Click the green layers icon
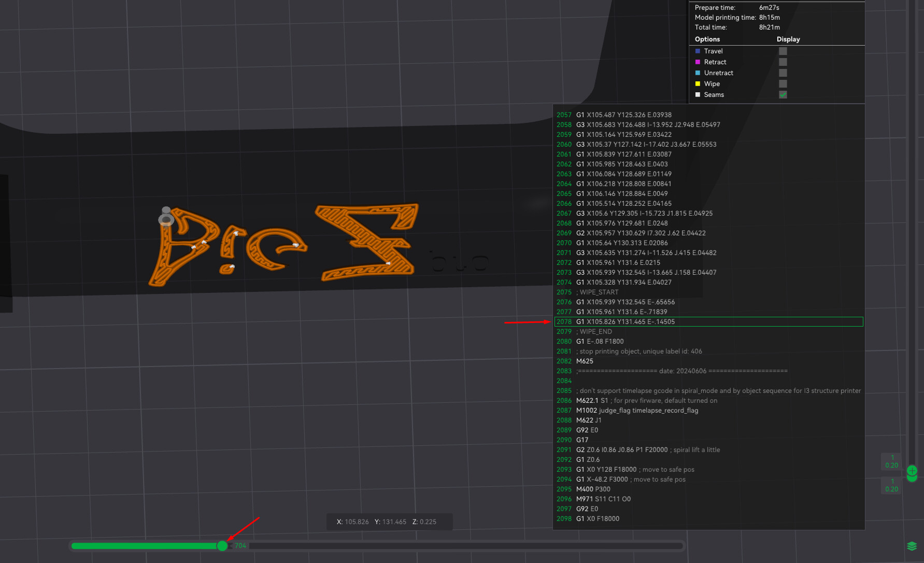Viewport: 924px width, 563px height. click(912, 546)
